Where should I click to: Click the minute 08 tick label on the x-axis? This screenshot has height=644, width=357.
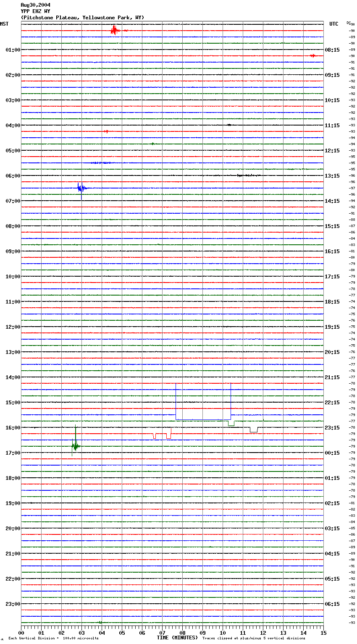click(x=182, y=633)
